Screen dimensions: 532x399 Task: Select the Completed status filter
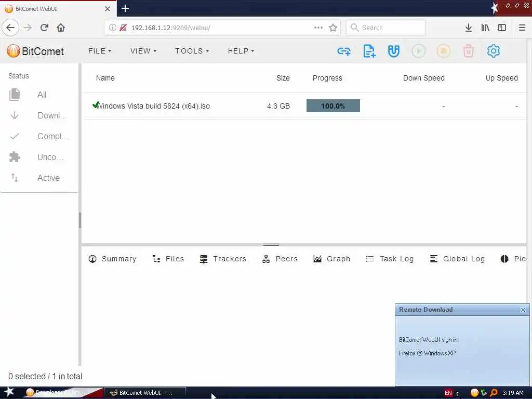pos(39,137)
